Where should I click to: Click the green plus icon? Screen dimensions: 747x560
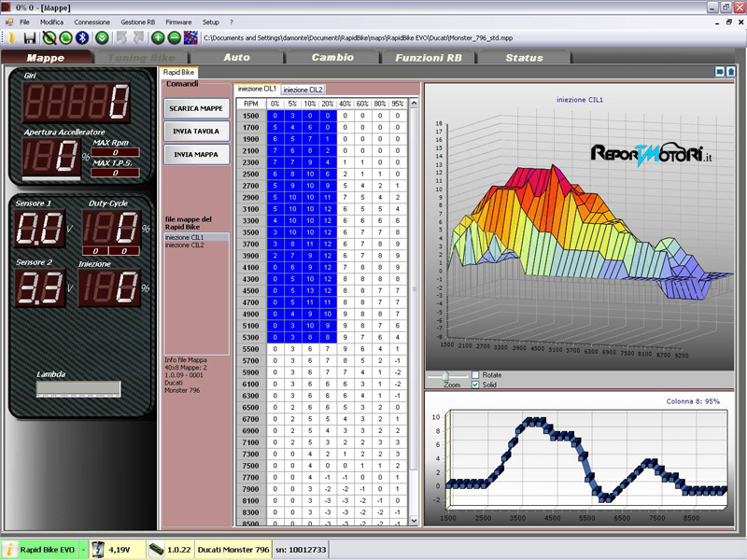(158, 37)
